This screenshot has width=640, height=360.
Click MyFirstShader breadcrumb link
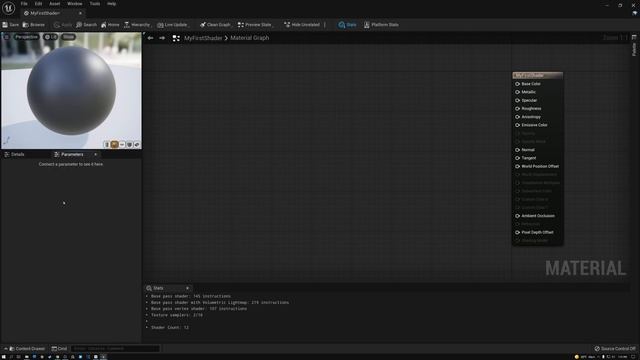[203, 38]
